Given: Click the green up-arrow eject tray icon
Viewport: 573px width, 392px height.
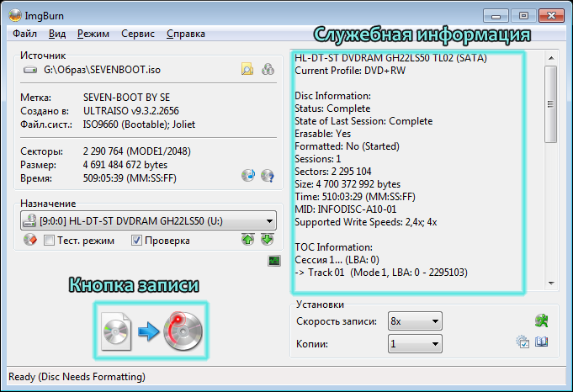Looking at the screenshot, I should (248, 241).
